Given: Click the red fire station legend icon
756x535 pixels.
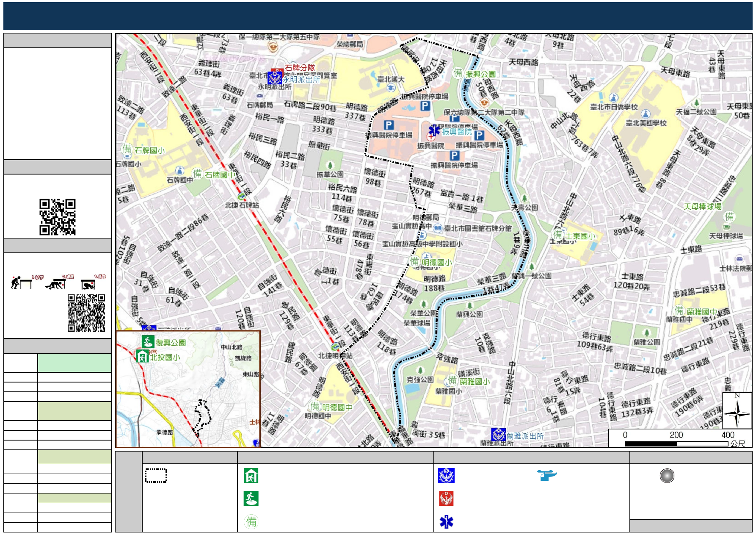Looking at the screenshot, I should 446,499.
